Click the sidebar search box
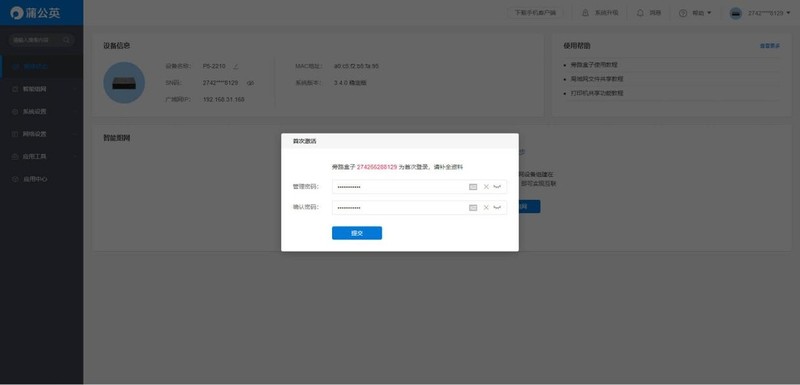Screen dimensions: 800x385 [x=41, y=40]
